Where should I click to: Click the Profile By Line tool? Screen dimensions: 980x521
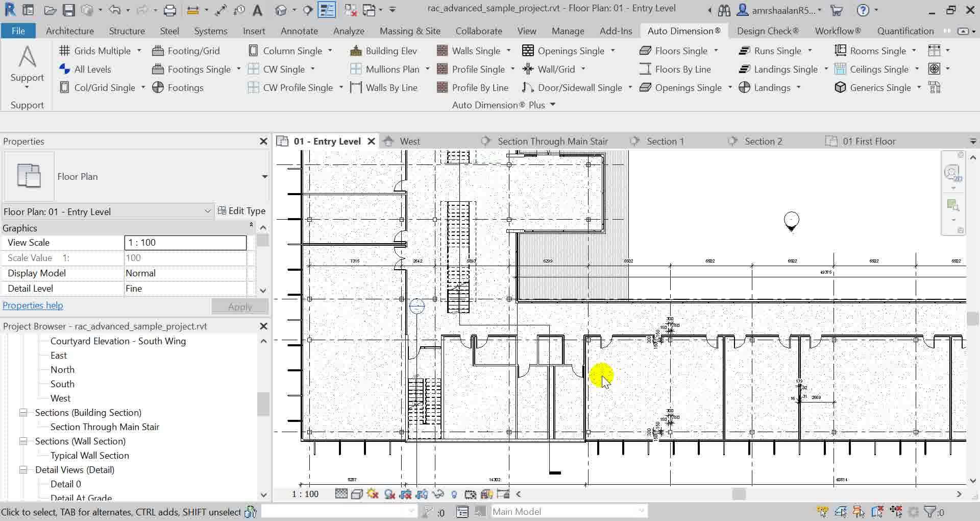pos(473,87)
